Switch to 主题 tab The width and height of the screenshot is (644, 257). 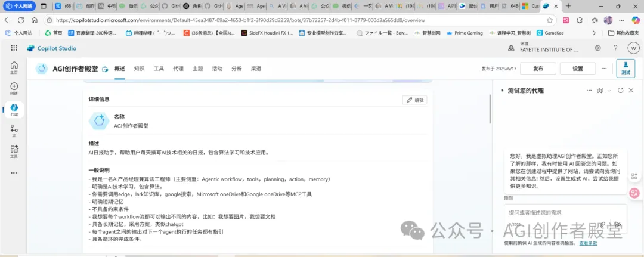pos(197,69)
